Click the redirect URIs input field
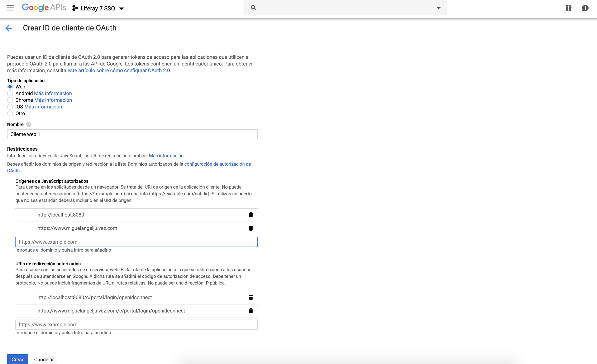 coord(136,325)
